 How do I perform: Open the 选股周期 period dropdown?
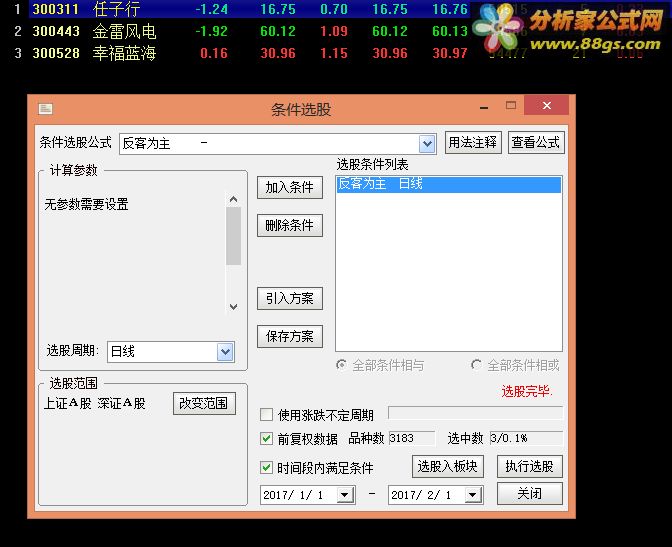pos(225,352)
